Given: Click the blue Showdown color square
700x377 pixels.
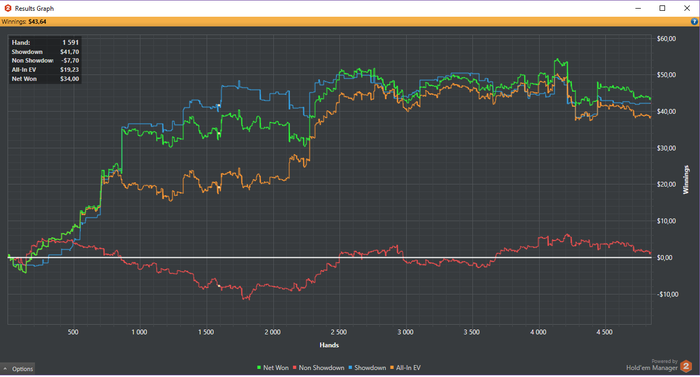Looking at the screenshot, I should (350, 368).
